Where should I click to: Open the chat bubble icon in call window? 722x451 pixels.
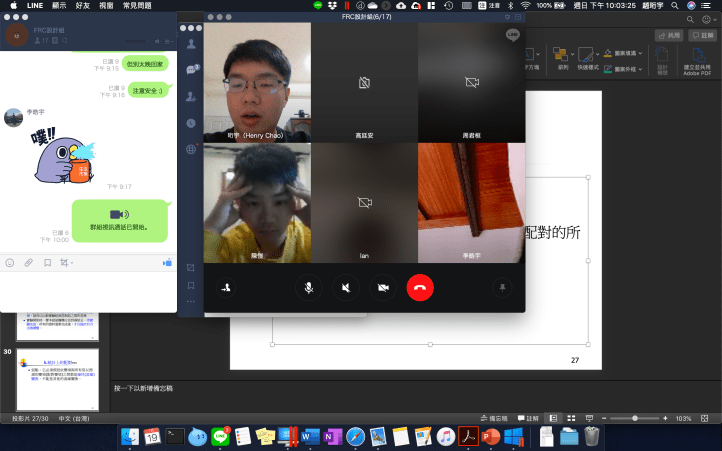click(512, 35)
